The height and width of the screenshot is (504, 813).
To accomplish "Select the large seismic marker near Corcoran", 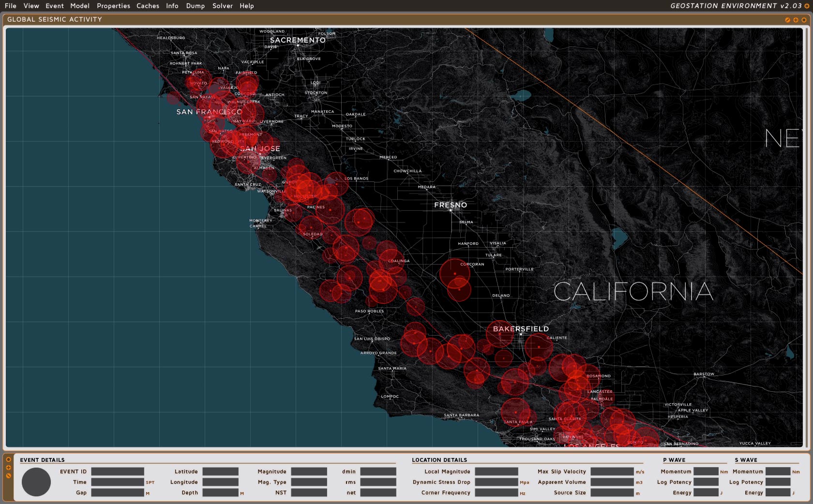I will [454, 273].
